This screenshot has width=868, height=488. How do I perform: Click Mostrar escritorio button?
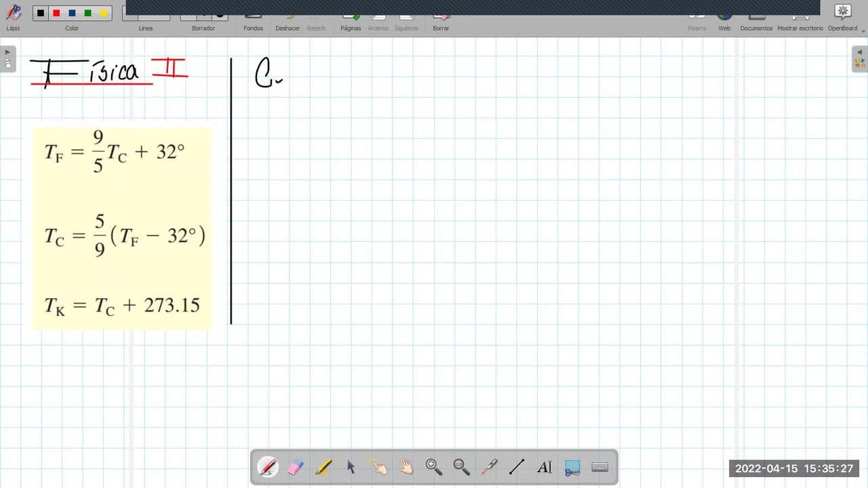(x=800, y=19)
